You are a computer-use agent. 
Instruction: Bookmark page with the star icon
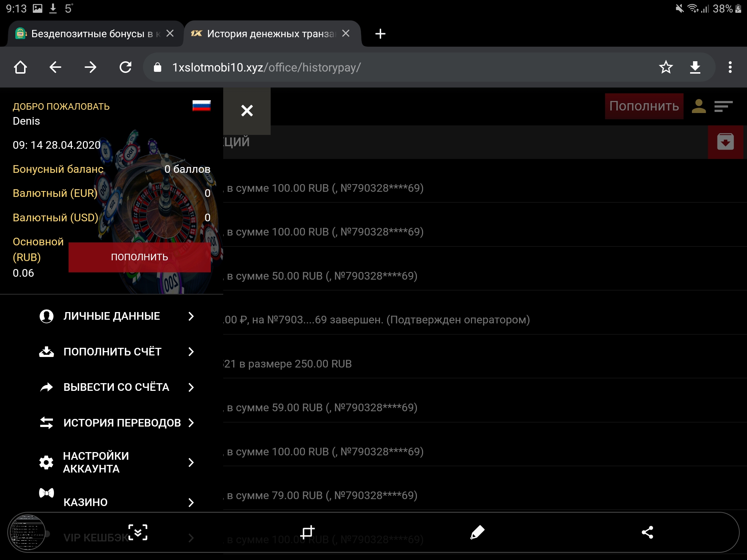coord(666,67)
